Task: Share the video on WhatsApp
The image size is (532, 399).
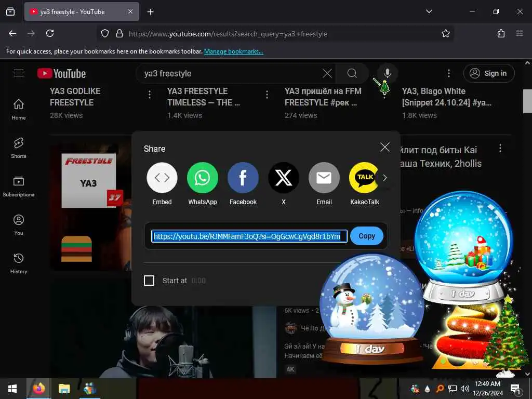Action: pyautogui.click(x=202, y=178)
